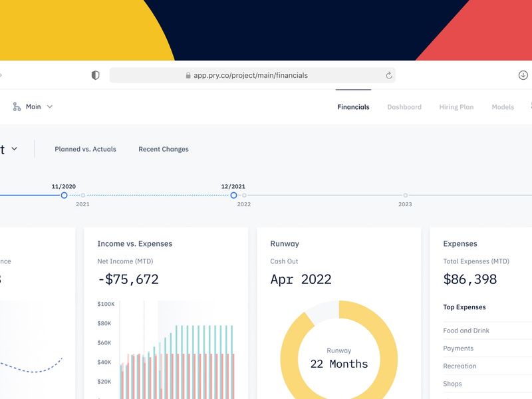The image size is (532, 399).
Task: Open Food and Drink expense item
Action: click(466, 331)
